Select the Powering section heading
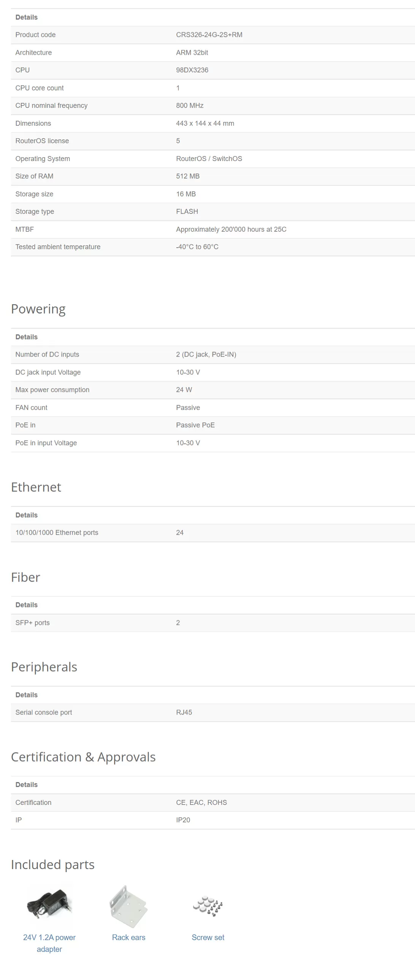 (x=38, y=309)
